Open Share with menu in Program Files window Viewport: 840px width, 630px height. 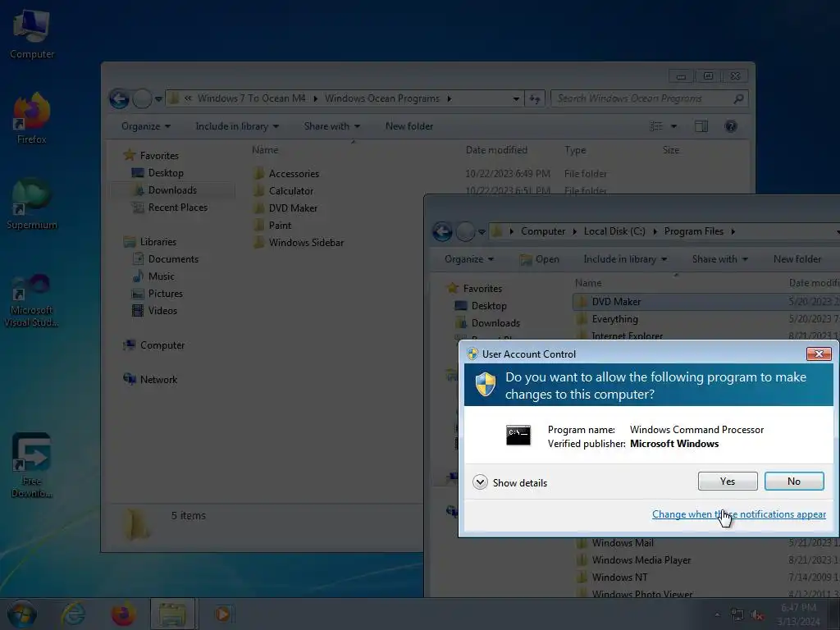coord(719,259)
